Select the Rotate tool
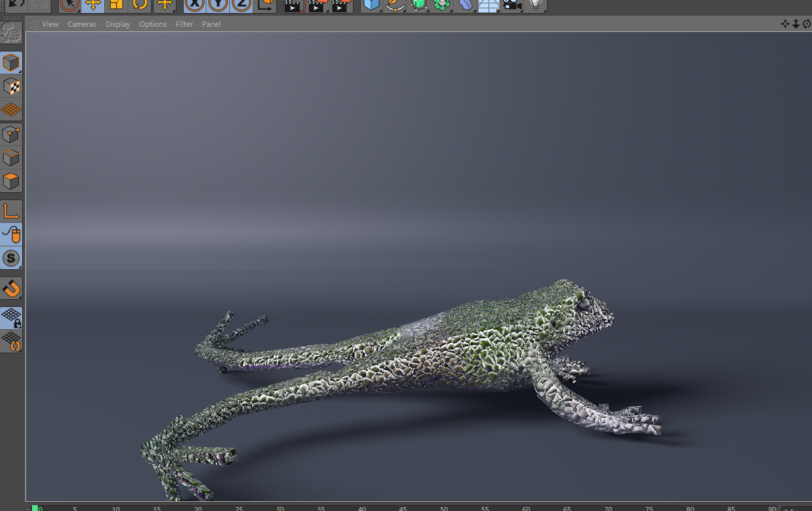This screenshot has height=511, width=812. (x=140, y=5)
